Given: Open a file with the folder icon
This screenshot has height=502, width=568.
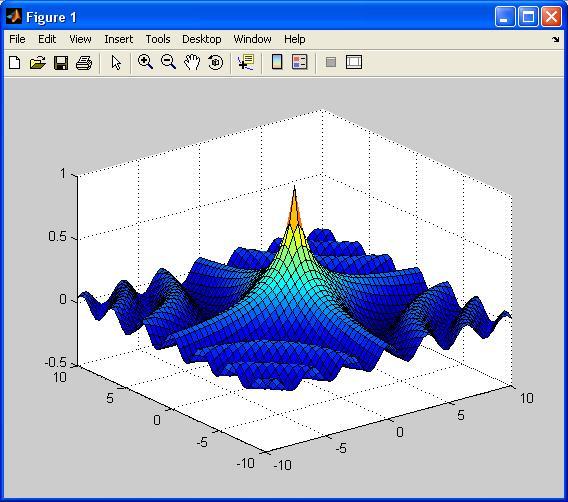Looking at the screenshot, I should coord(38,62).
